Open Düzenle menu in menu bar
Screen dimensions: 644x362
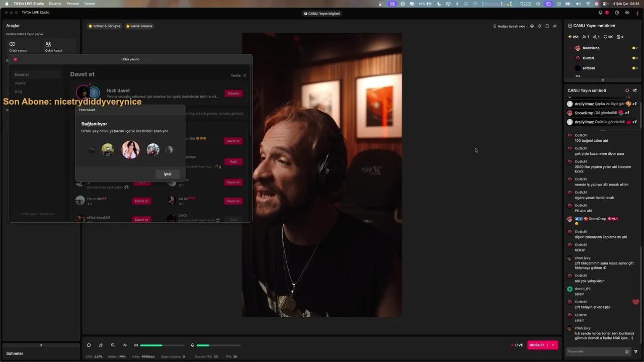tap(55, 4)
